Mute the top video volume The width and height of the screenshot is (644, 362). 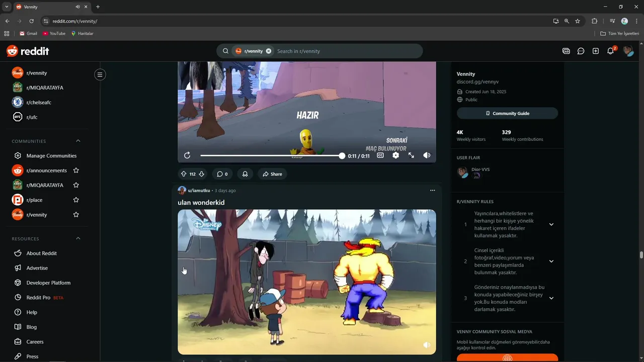[427, 155]
